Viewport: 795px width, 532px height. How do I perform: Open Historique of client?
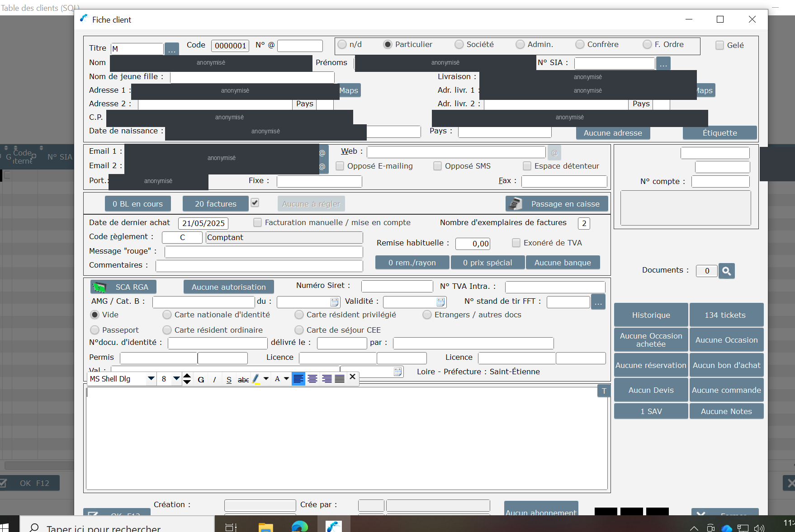(651, 315)
